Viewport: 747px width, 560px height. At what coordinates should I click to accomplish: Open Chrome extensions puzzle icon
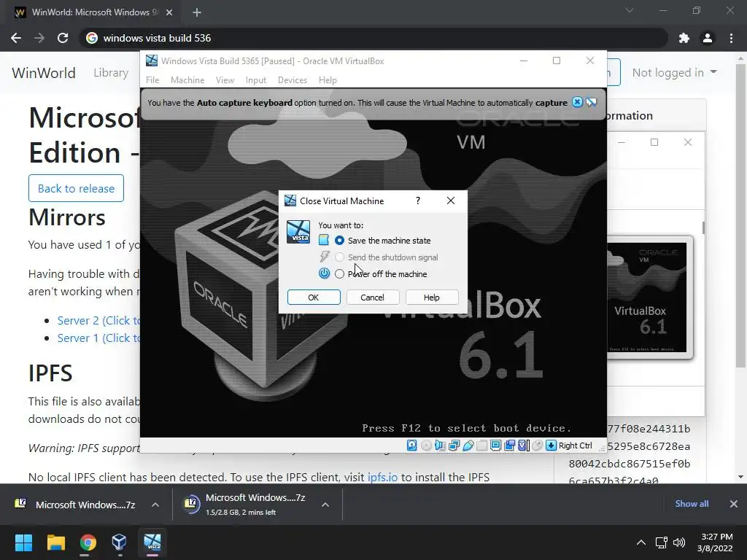point(684,38)
